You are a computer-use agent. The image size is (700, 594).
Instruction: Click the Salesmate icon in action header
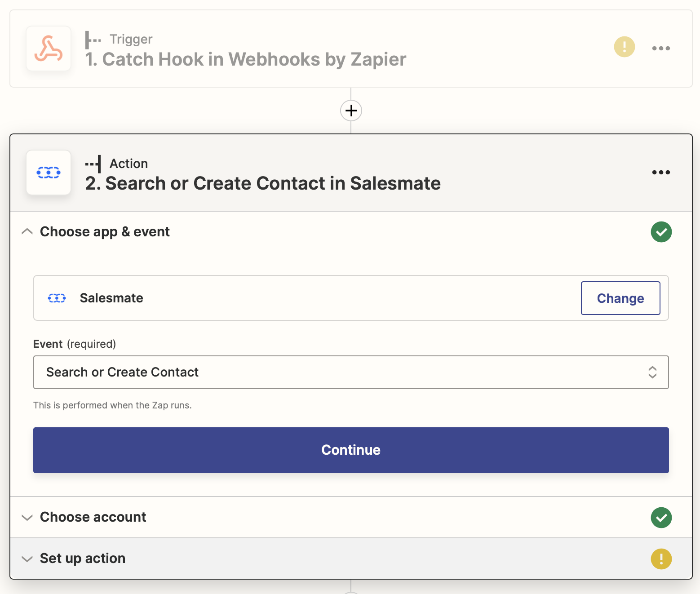click(49, 173)
